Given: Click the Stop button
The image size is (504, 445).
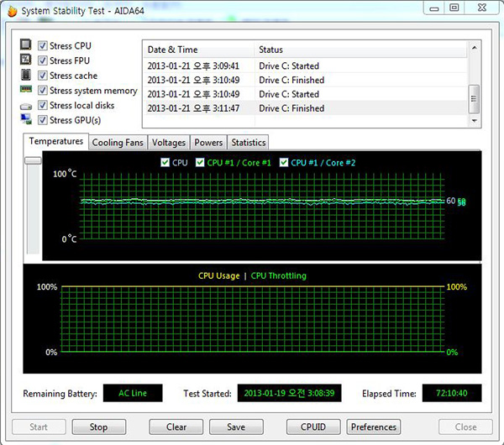Looking at the screenshot, I should coord(98,427).
